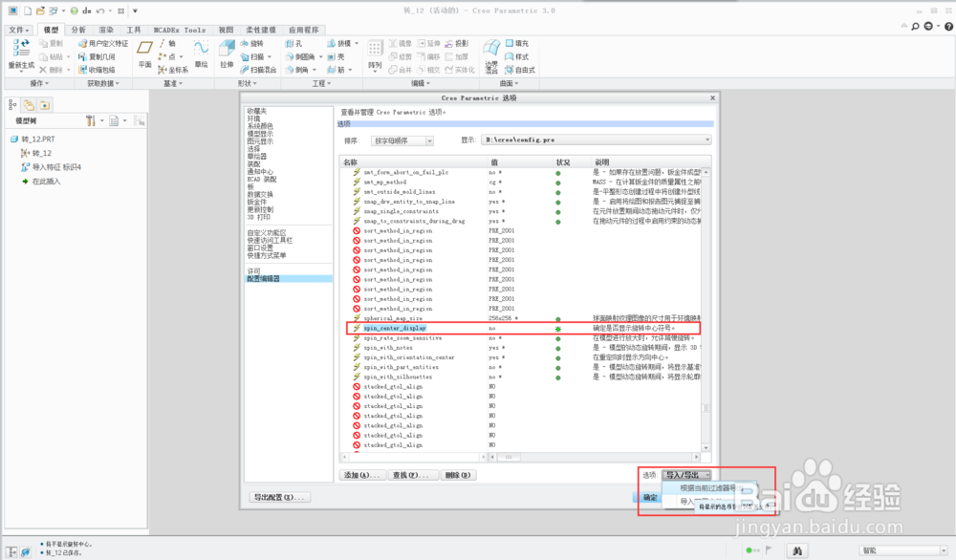Expand the 工程 engineering group
956x560 pixels.
[x=321, y=83]
